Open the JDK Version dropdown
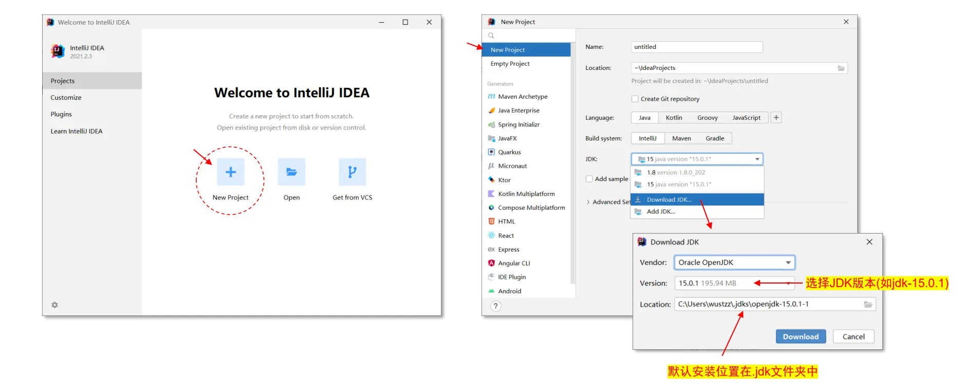This screenshot has width=980, height=391. [x=734, y=283]
